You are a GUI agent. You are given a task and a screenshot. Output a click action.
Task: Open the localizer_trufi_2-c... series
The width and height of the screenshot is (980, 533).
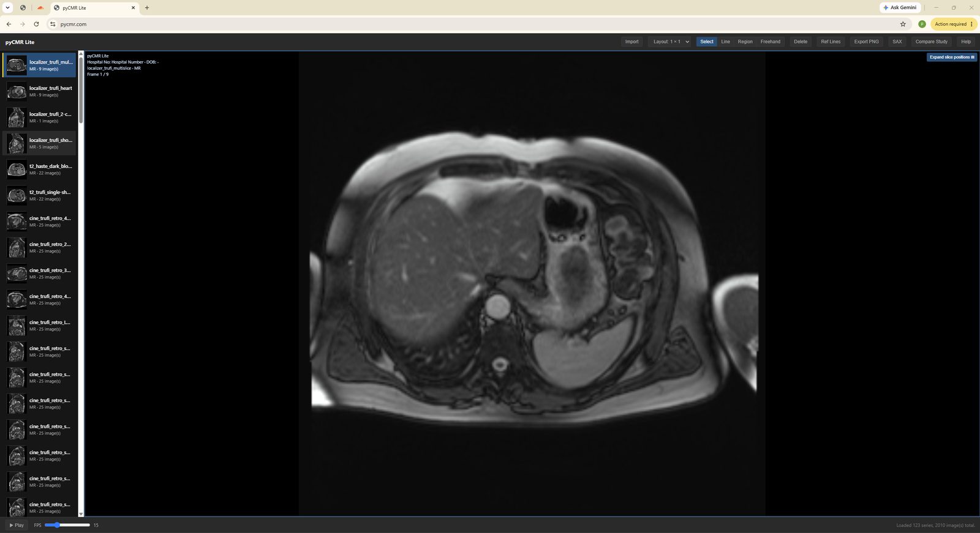[x=40, y=117]
